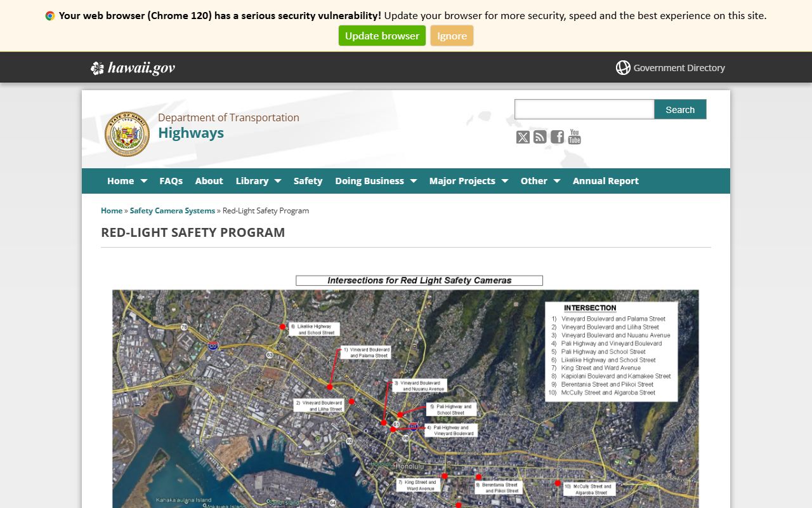Click the red camera marker beside Likelike Highway label
Image resolution: width=812 pixels, height=508 pixels.
pos(283,327)
